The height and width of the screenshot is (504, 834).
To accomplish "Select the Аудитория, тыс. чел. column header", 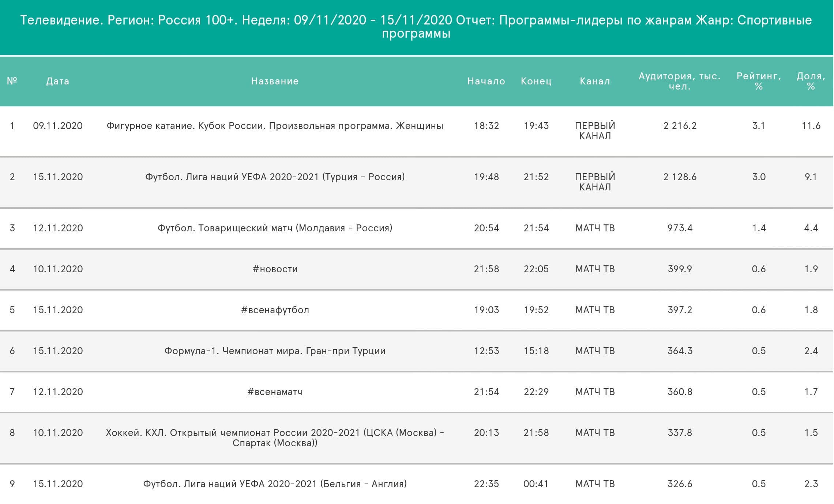I will point(680,81).
